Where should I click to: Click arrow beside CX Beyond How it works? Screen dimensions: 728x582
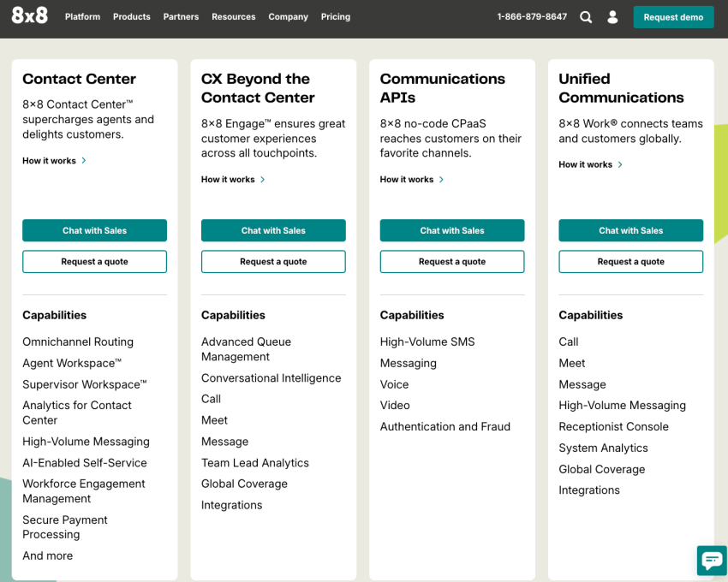[x=262, y=180]
